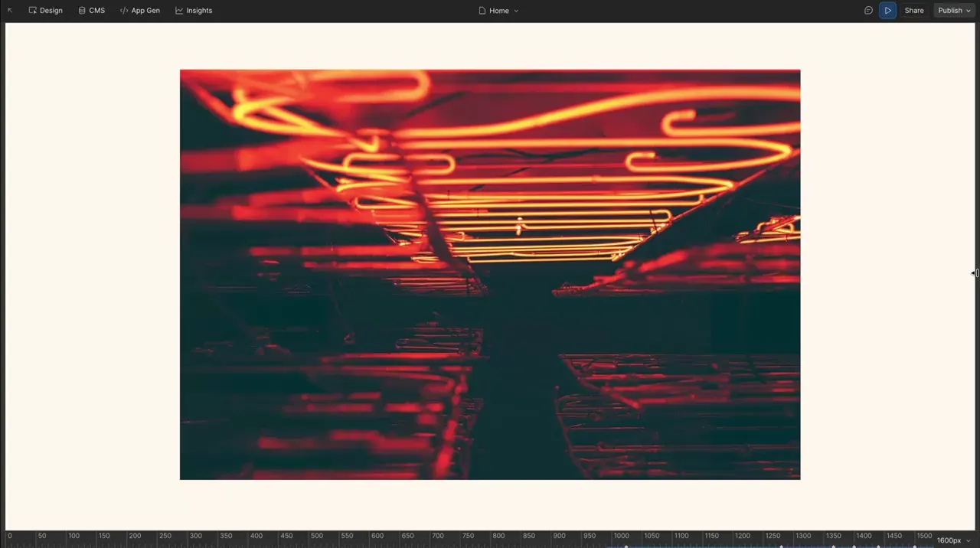Select the neon lights image on canvas

tap(490, 274)
